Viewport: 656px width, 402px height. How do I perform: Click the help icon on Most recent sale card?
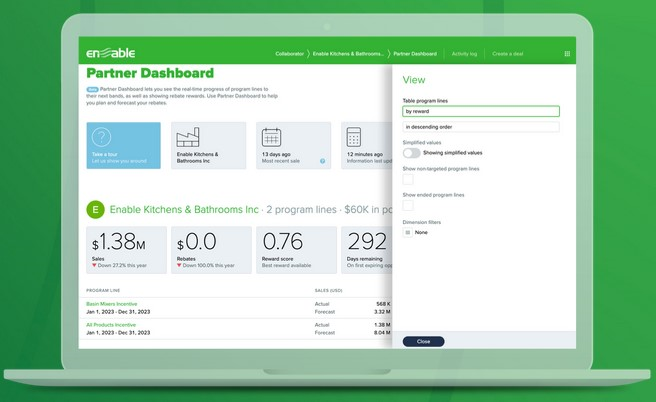(x=323, y=161)
